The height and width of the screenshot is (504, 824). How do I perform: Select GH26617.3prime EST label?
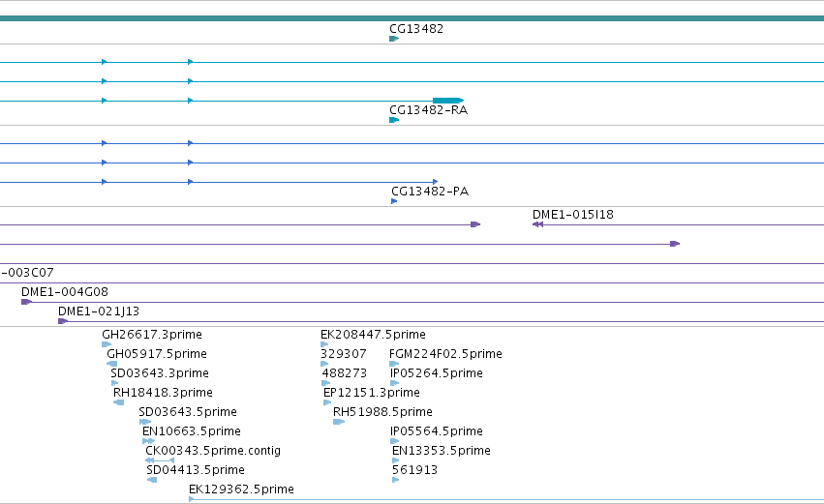pyautogui.click(x=152, y=335)
